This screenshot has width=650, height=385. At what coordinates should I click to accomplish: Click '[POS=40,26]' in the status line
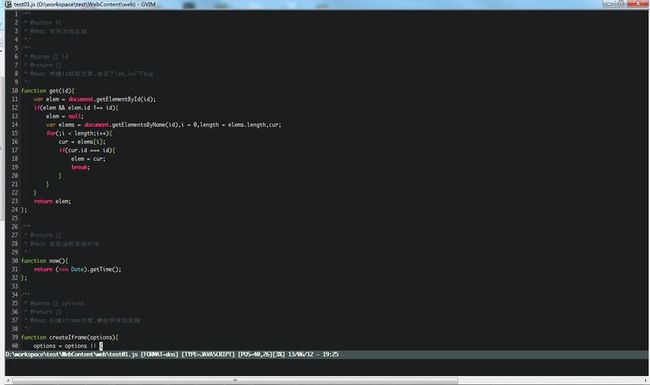255,354
